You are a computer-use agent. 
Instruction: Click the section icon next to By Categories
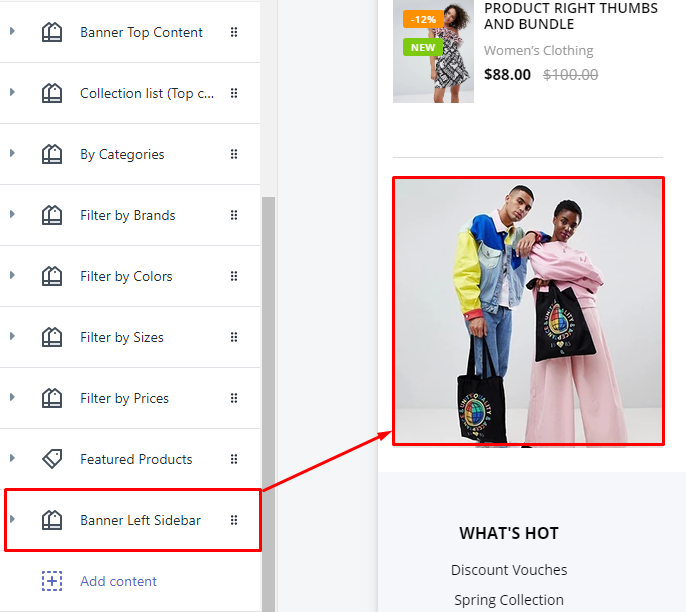click(52, 154)
